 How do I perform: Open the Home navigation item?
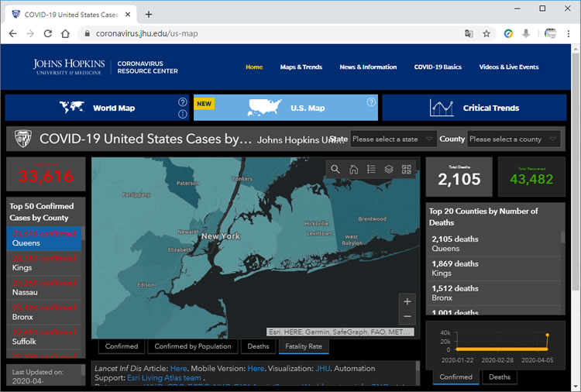tap(254, 67)
